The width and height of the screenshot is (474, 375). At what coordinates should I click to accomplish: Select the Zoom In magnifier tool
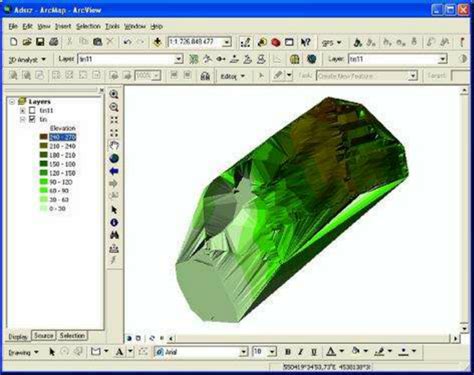click(114, 95)
